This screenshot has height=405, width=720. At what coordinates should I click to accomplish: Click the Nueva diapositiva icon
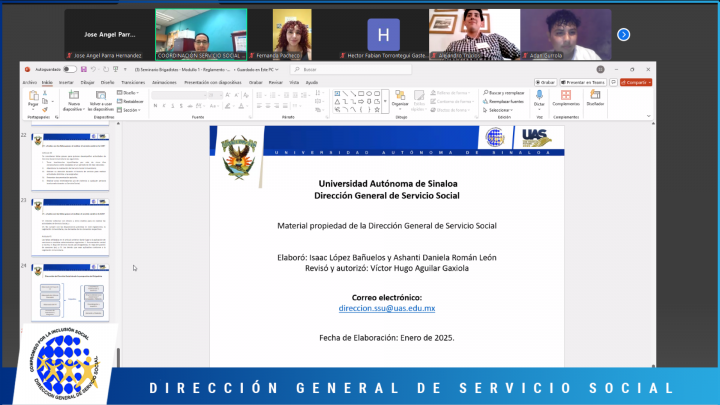pyautogui.click(x=73, y=96)
